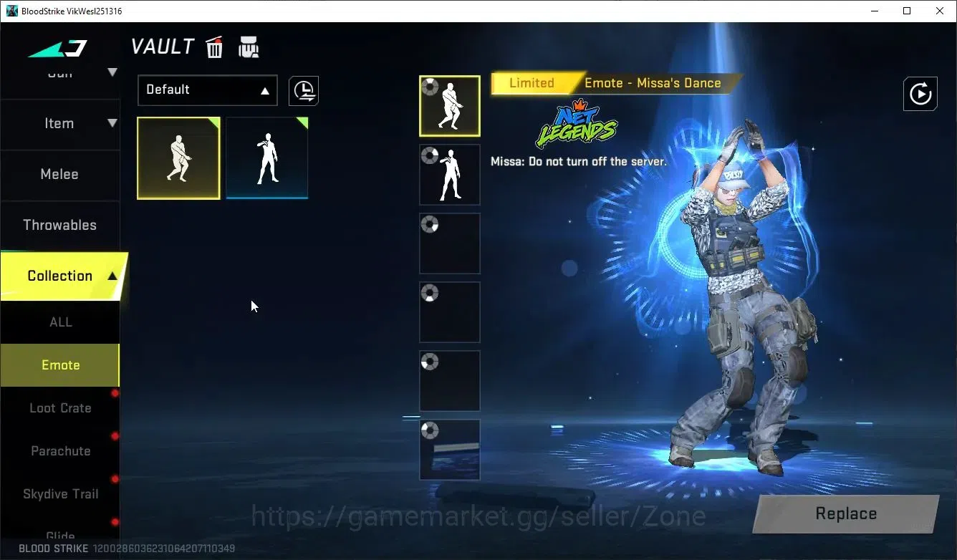Select the empty fourth emote wheel slot
The image size is (957, 560).
tap(450, 312)
